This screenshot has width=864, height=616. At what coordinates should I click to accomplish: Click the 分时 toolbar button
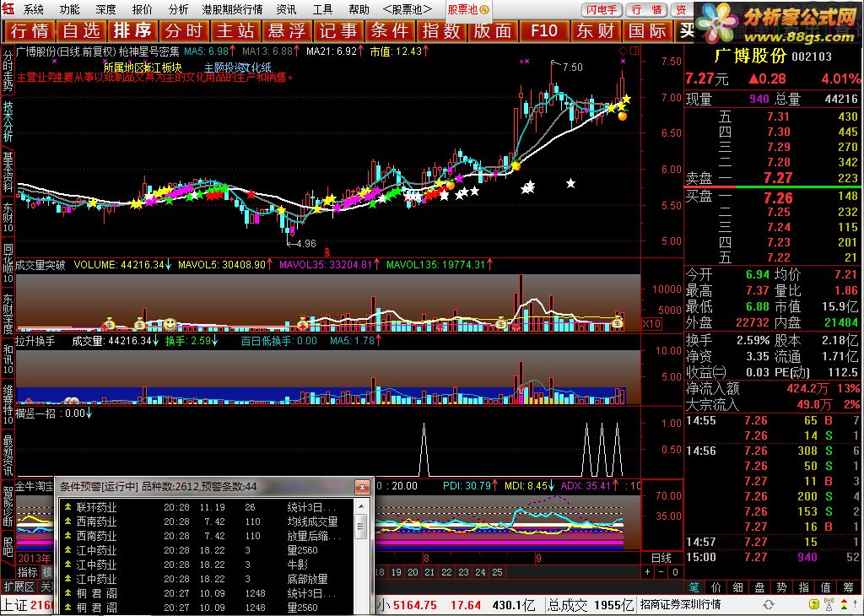[185, 31]
